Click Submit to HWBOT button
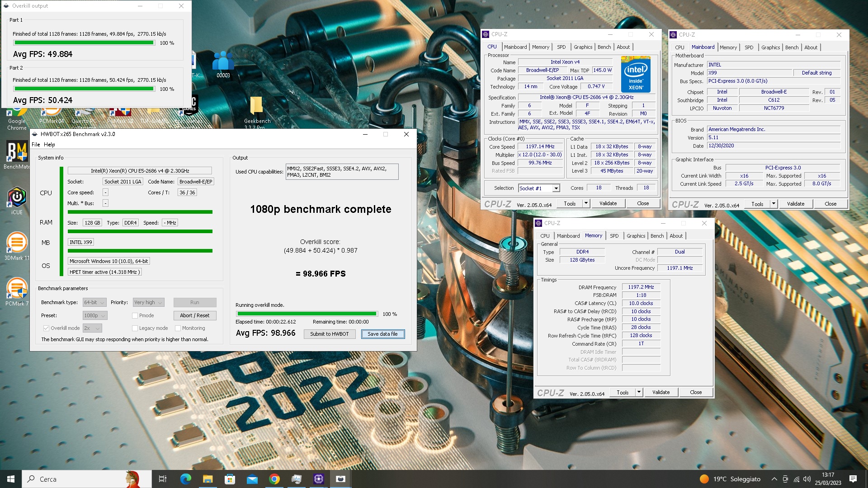The height and width of the screenshot is (488, 868). tap(329, 334)
